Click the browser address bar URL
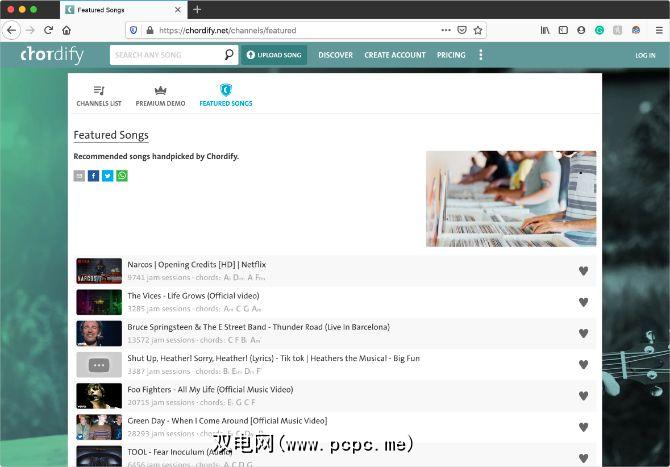This screenshot has height=467, width=670. [x=227, y=30]
